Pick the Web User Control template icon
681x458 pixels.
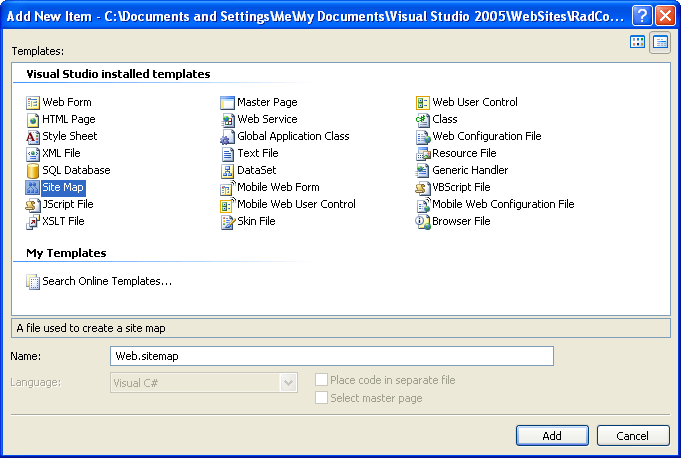(x=423, y=102)
